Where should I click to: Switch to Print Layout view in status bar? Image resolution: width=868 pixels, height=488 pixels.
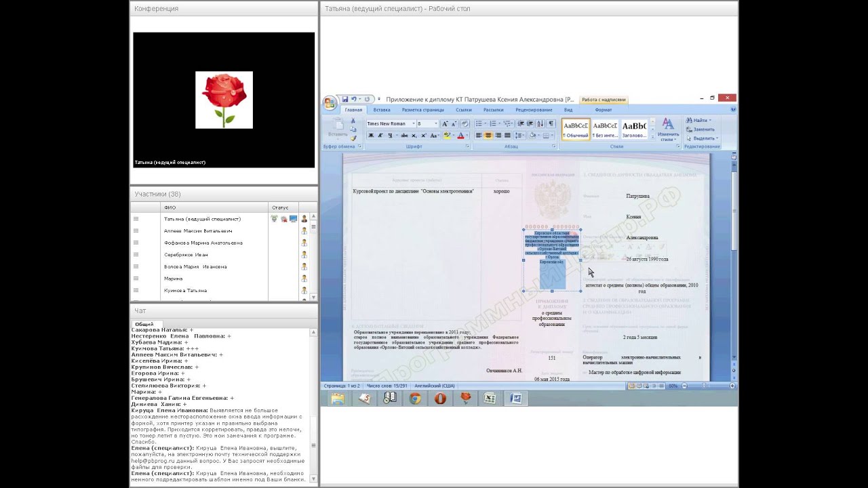(631, 386)
